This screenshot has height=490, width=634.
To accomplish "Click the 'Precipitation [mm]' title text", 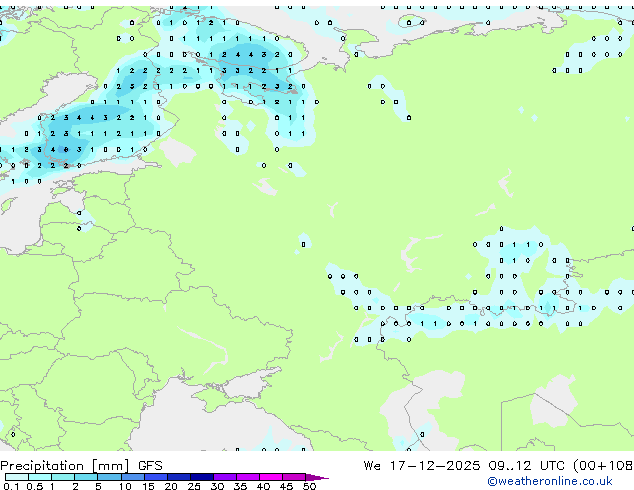I will (x=65, y=466).
